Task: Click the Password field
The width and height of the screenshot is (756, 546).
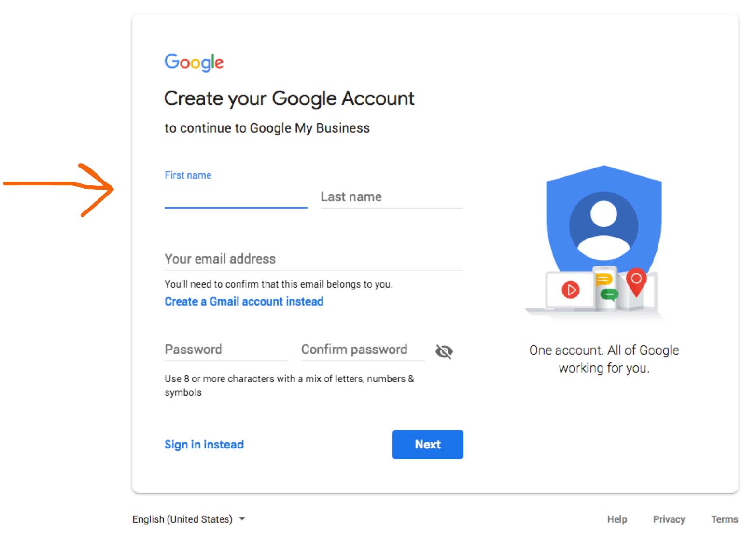Action: click(x=226, y=350)
